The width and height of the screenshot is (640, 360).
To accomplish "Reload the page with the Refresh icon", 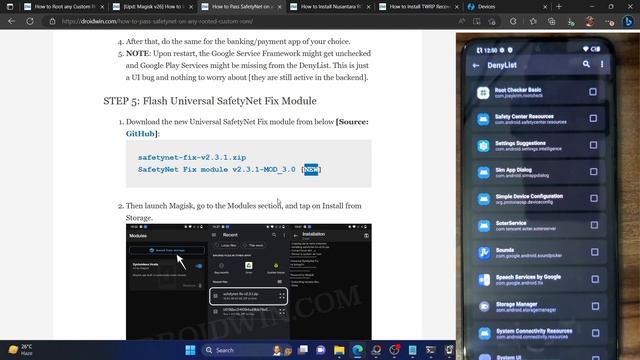I will click(30, 21).
